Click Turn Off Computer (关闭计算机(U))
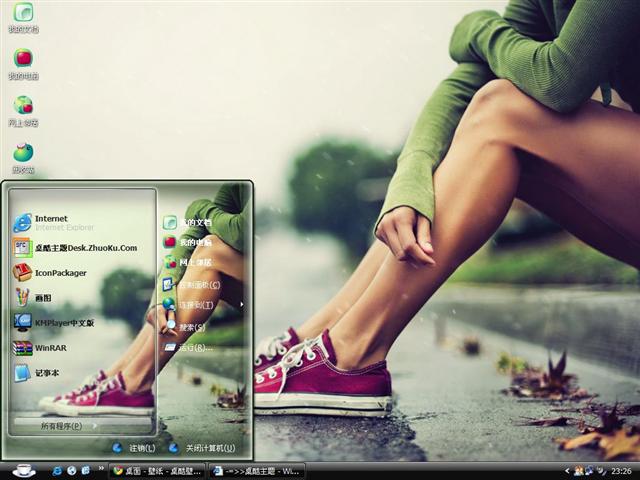Viewport: 640px width, 480px height. click(x=202, y=448)
